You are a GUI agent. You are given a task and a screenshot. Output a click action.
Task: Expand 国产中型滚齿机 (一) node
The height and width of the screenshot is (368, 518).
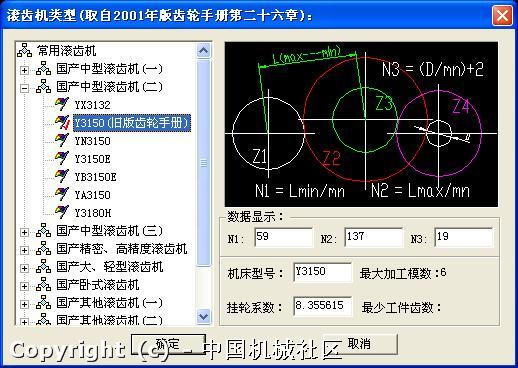click(x=24, y=70)
